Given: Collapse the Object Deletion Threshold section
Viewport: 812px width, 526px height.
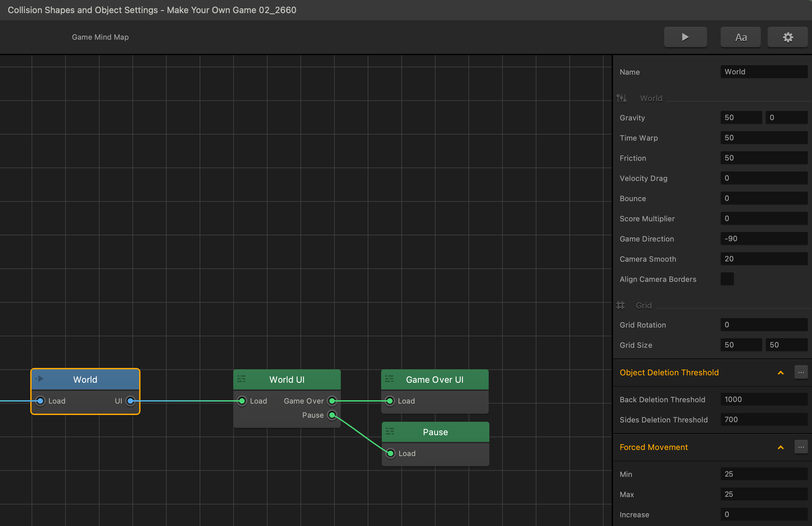Looking at the screenshot, I should [x=781, y=372].
